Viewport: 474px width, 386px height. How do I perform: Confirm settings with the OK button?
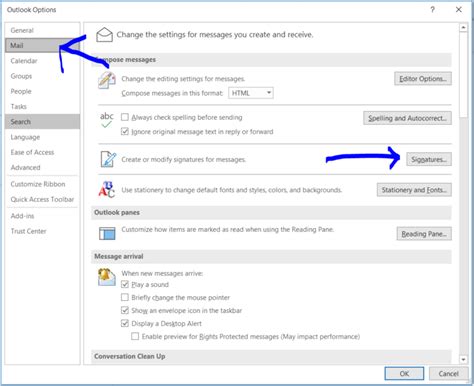click(404, 374)
